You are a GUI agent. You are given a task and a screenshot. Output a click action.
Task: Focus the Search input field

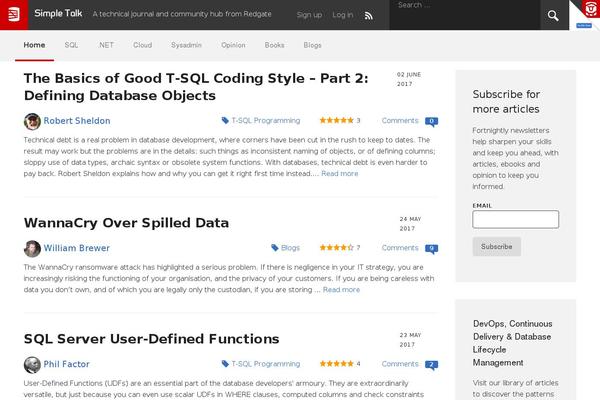click(x=465, y=15)
